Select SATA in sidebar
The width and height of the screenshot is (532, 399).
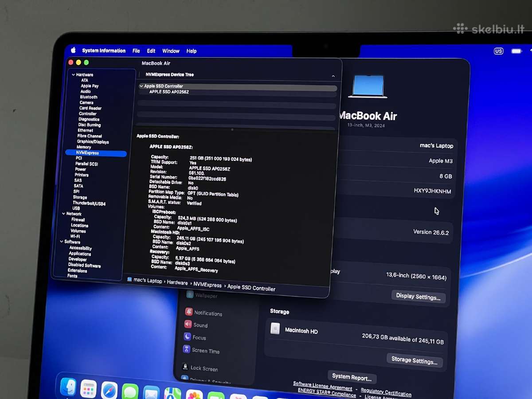click(78, 186)
